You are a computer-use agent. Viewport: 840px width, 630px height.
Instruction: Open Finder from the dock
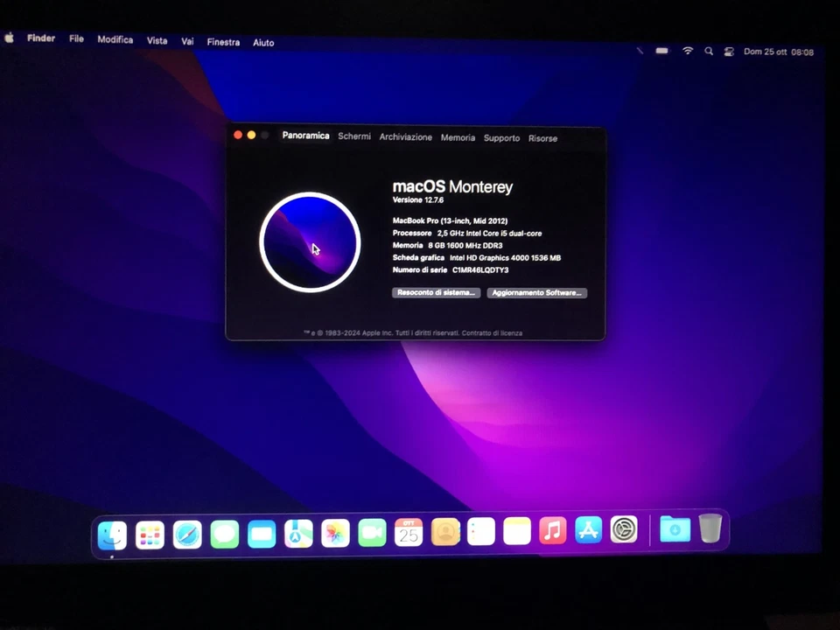tap(113, 535)
